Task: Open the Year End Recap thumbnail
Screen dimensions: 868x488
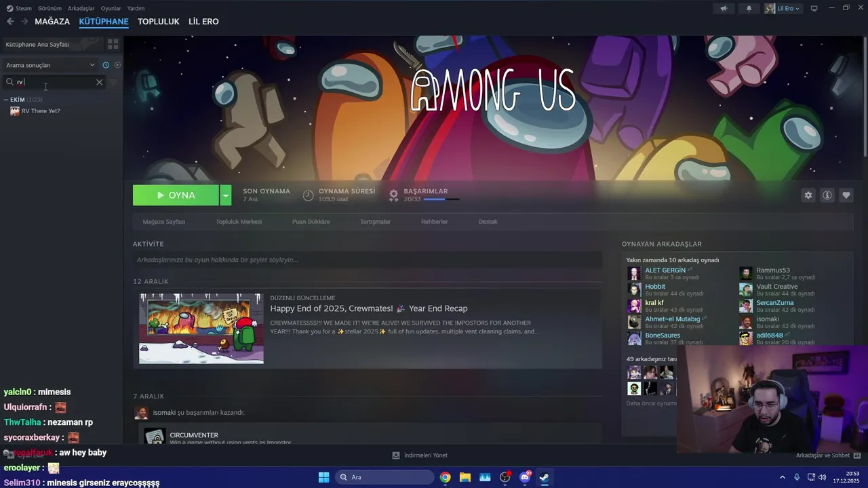Action: tap(201, 329)
